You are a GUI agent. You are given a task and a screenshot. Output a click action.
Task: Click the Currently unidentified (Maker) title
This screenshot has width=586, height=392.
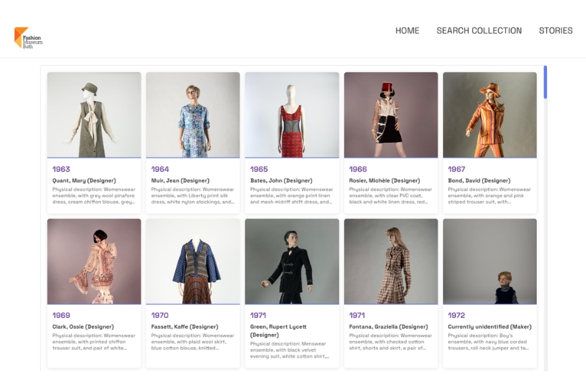[490, 327]
